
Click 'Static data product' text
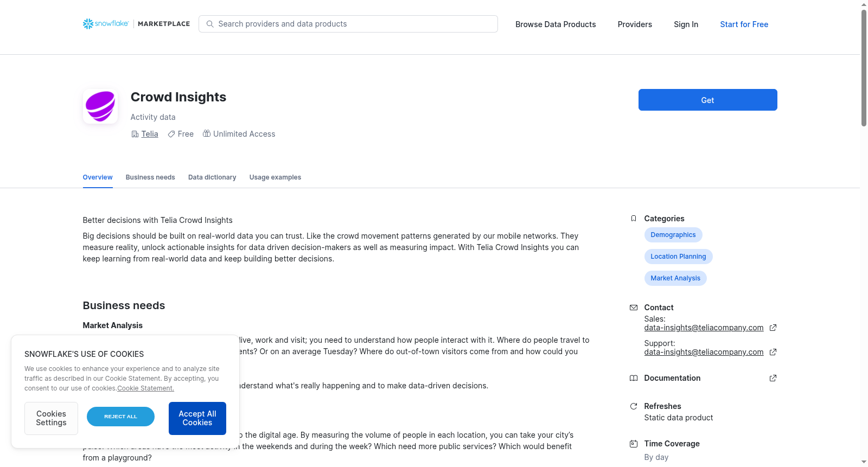tap(678, 418)
